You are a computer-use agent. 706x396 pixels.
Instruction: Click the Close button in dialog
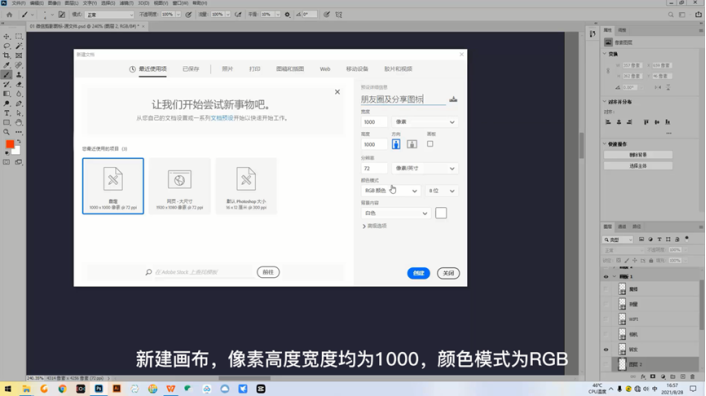[448, 273]
